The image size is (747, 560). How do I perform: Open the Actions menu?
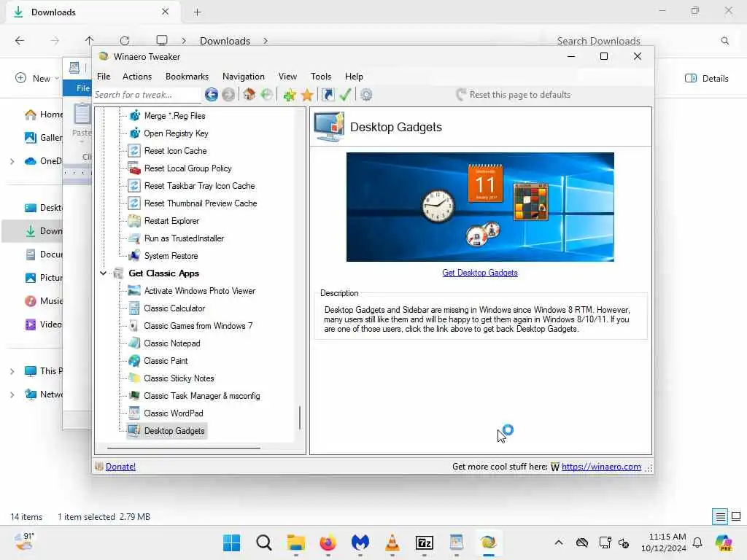[x=136, y=76]
